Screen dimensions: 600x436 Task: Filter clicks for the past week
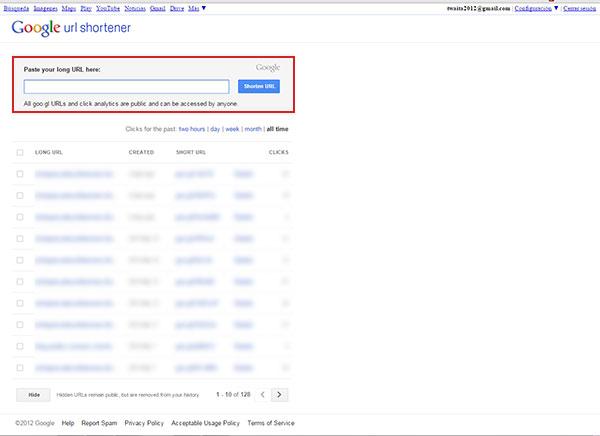(232, 129)
